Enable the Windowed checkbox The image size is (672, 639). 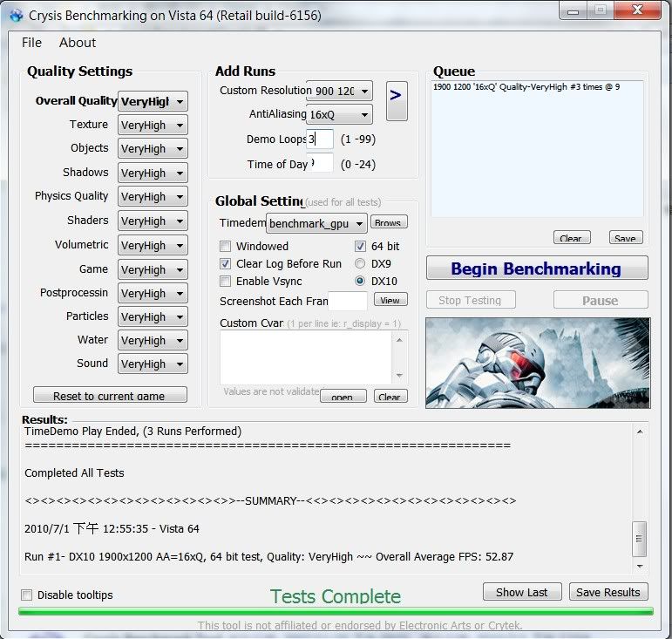[x=226, y=247]
